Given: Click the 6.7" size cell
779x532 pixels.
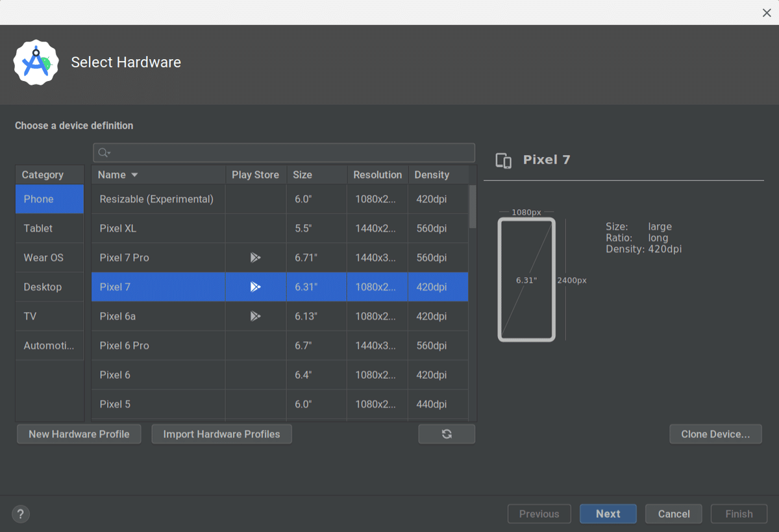Looking at the screenshot, I should tap(317, 345).
